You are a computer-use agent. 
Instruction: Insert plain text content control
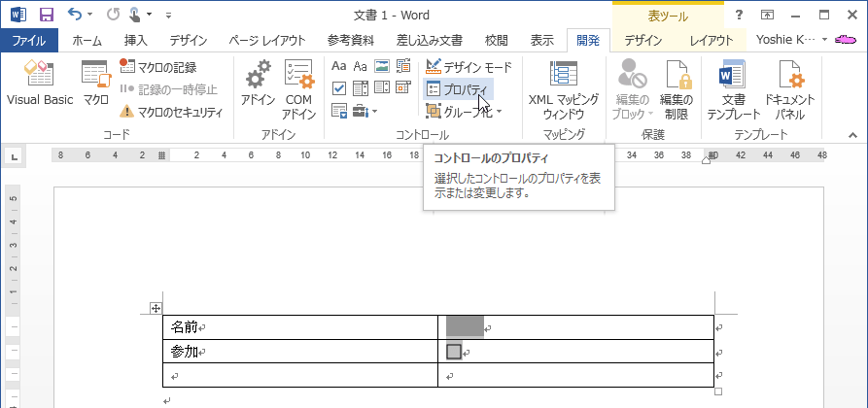point(361,67)
